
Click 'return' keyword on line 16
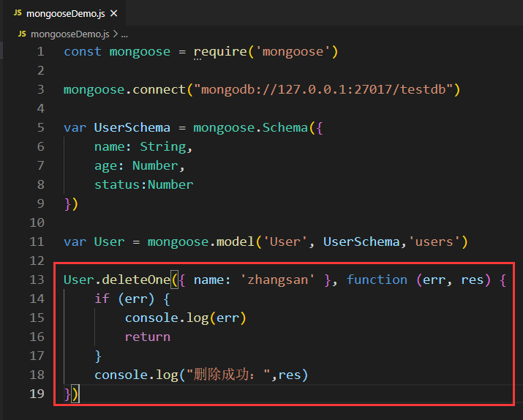[148, 337]
